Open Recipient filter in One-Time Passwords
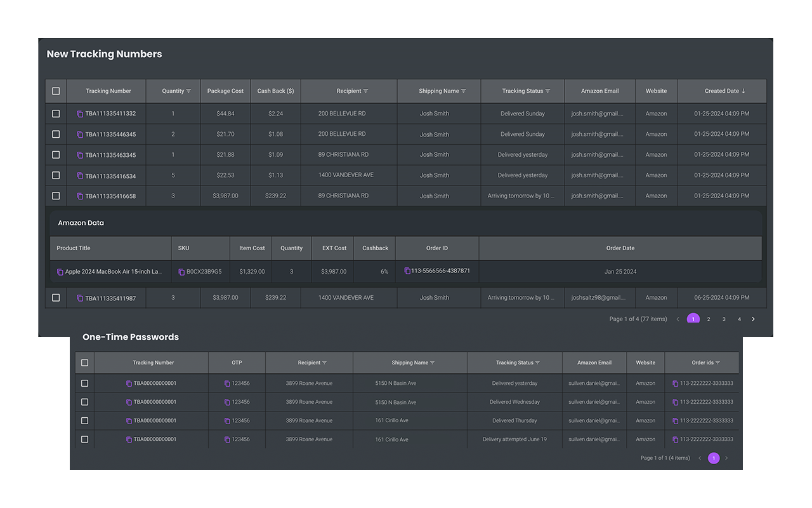The height and width of the screenshot is (508, 812). pyautogui.click(x=325, y=363)
